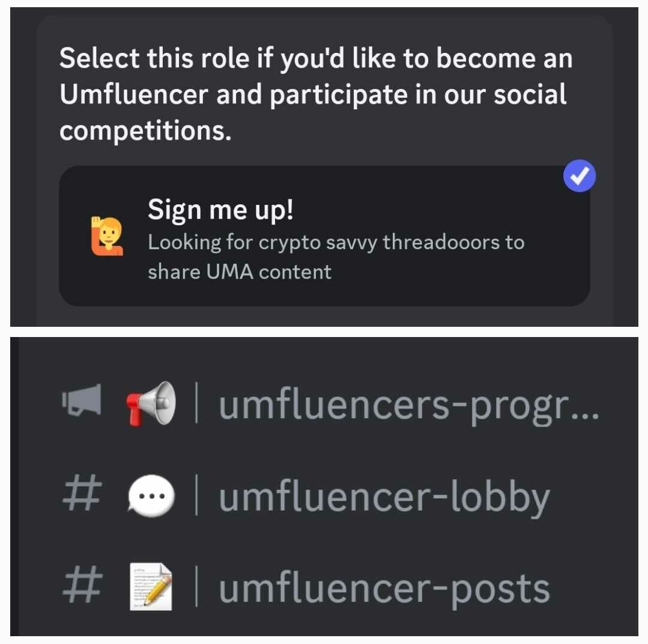Toggle the 'Sign me up!' role option
The image size is (648, 644).
(324, 236)
